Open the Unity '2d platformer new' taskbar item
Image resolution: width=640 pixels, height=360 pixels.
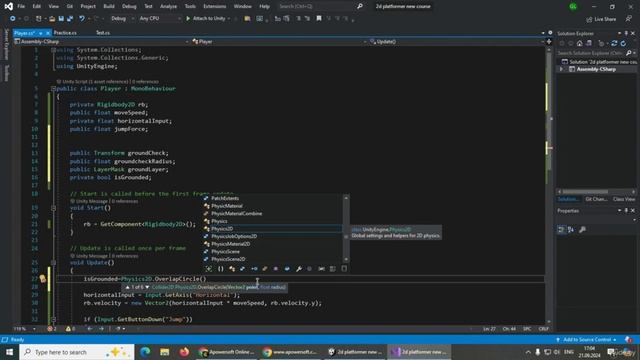[356, 352]
